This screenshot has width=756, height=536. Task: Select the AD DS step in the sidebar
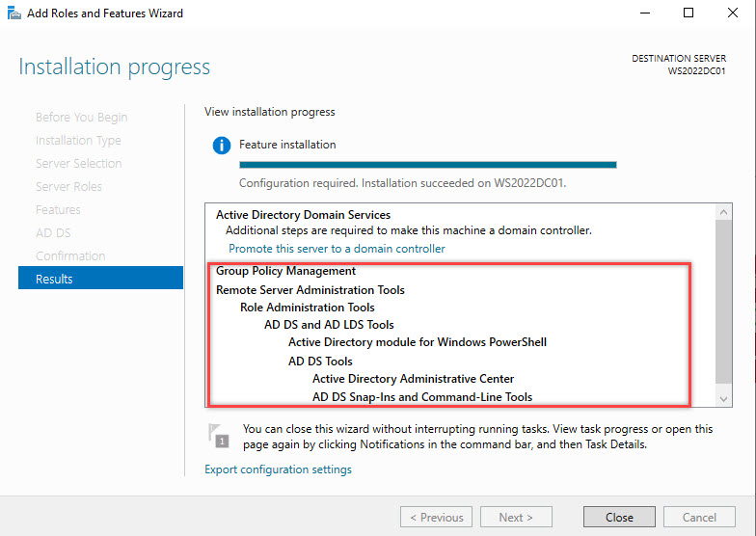53,233
